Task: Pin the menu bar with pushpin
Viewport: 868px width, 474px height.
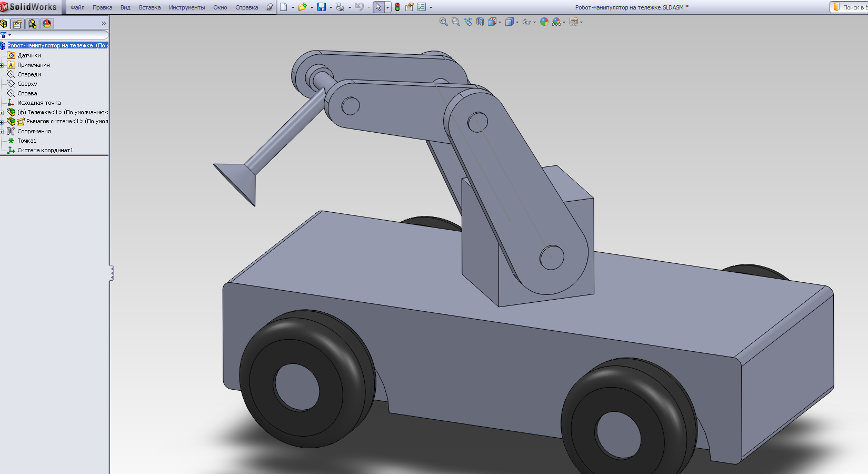Action: coord(270,7)
